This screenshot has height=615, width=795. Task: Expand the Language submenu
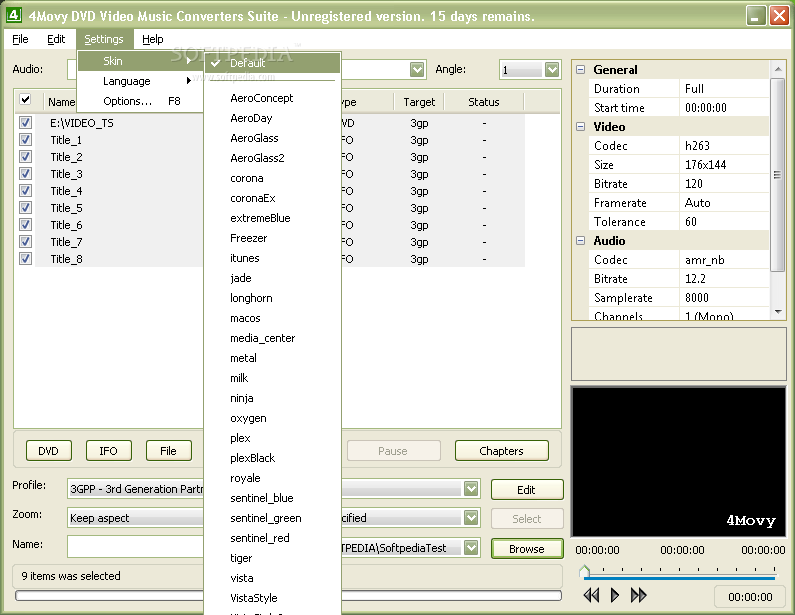[x=140, y=81]
